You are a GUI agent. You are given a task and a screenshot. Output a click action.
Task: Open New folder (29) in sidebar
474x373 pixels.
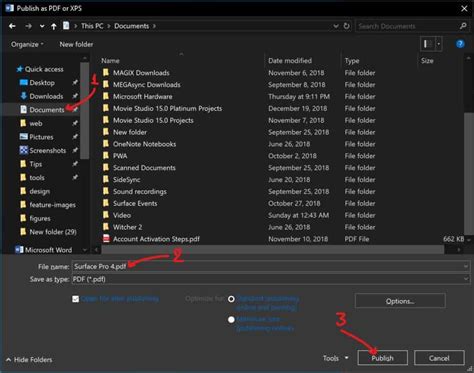coord(48,232)
